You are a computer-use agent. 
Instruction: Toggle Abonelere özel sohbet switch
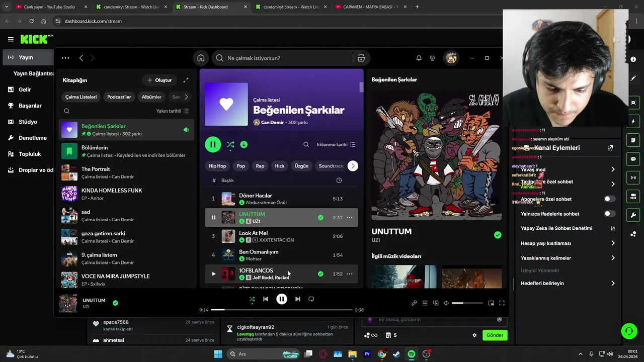point(609,199)
